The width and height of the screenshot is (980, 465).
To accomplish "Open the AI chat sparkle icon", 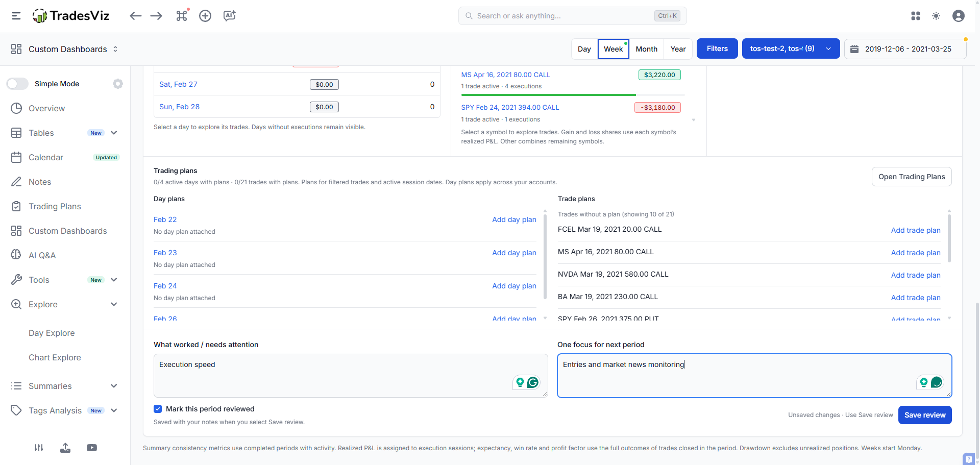I will [x=230, y=16].
